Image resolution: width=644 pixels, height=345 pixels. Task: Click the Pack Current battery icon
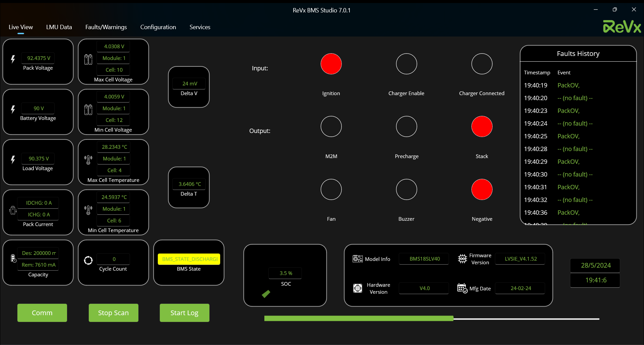click(x=13, y=210)
